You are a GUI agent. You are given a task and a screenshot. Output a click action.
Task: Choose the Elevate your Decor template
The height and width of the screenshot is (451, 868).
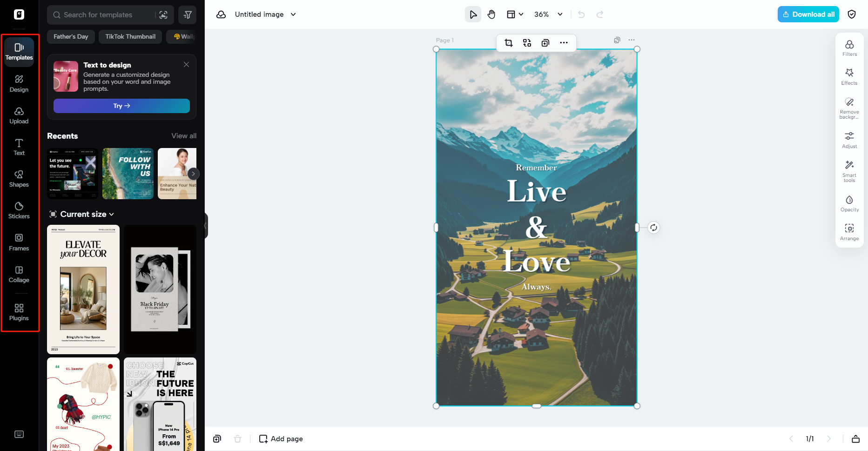pyautogui.click(x=83, y=289)
